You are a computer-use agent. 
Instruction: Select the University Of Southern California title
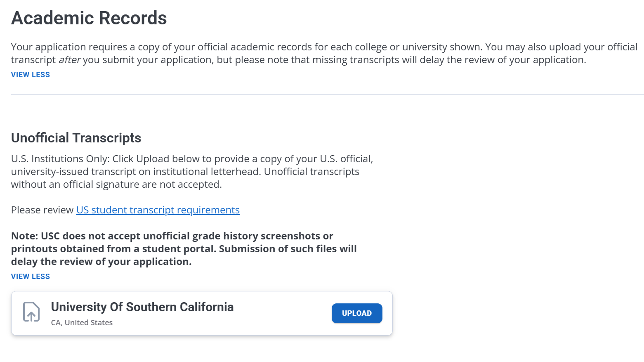point(142,307)
